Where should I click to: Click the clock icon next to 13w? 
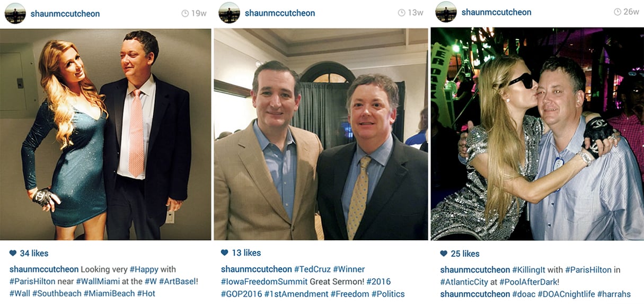tap(401, 13)
